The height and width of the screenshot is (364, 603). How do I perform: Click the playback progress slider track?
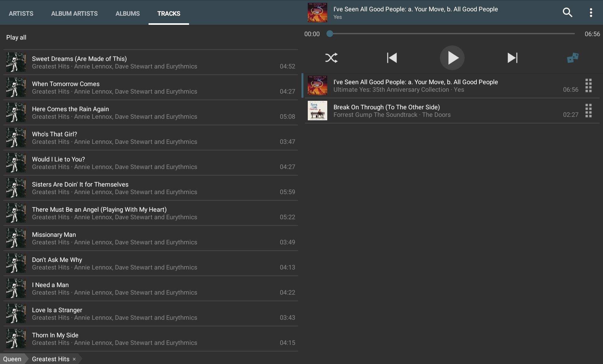452,34
